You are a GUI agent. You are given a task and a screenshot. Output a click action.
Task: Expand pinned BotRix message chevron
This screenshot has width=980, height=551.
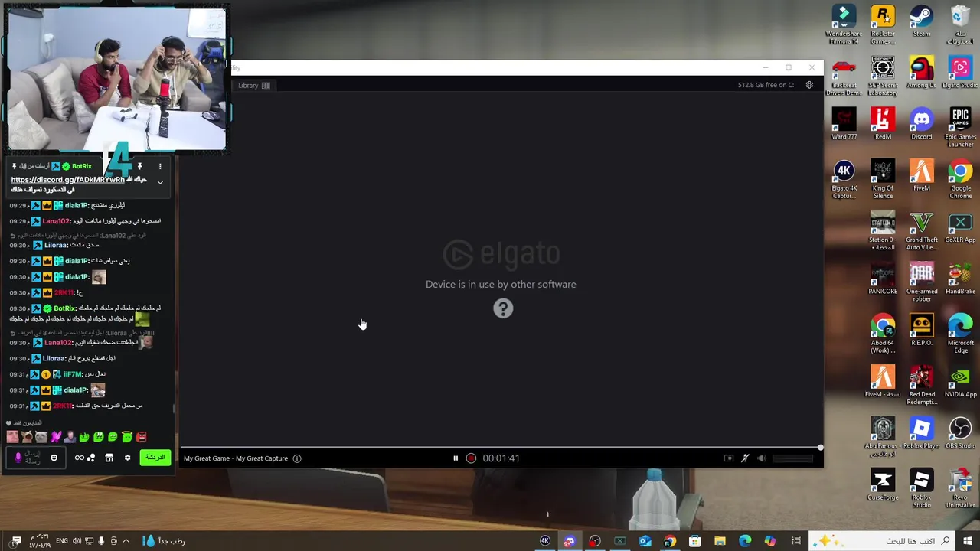[160, 182]
